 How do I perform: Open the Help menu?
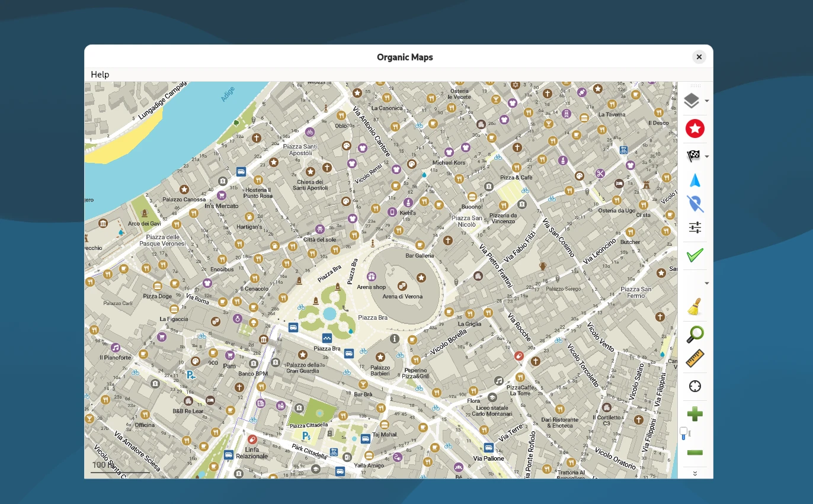100,75
